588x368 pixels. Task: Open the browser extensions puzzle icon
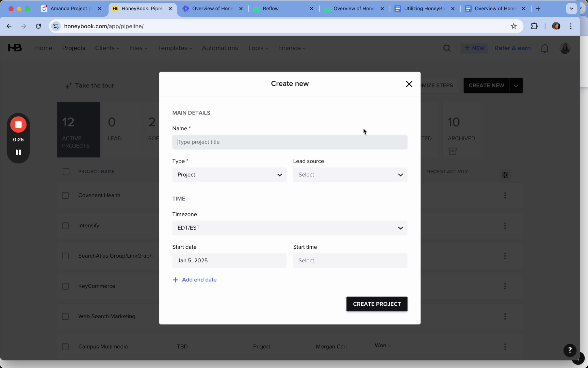(534, 26)
